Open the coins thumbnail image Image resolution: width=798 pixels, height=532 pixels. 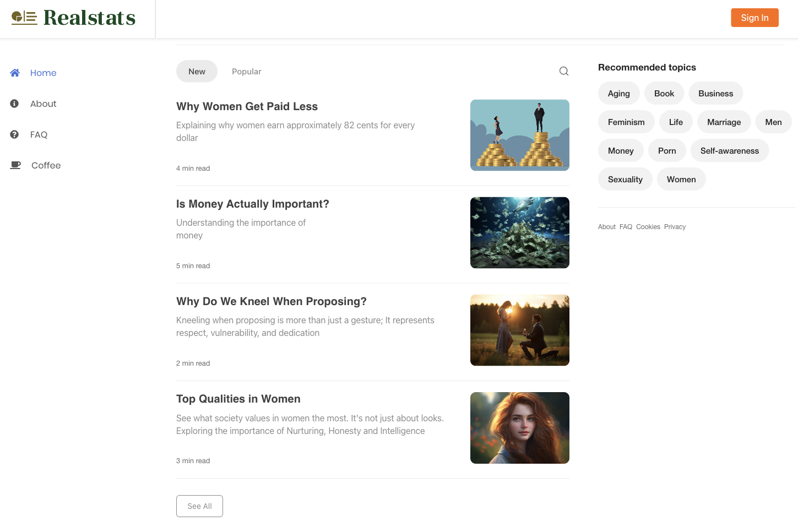(519, 135)
